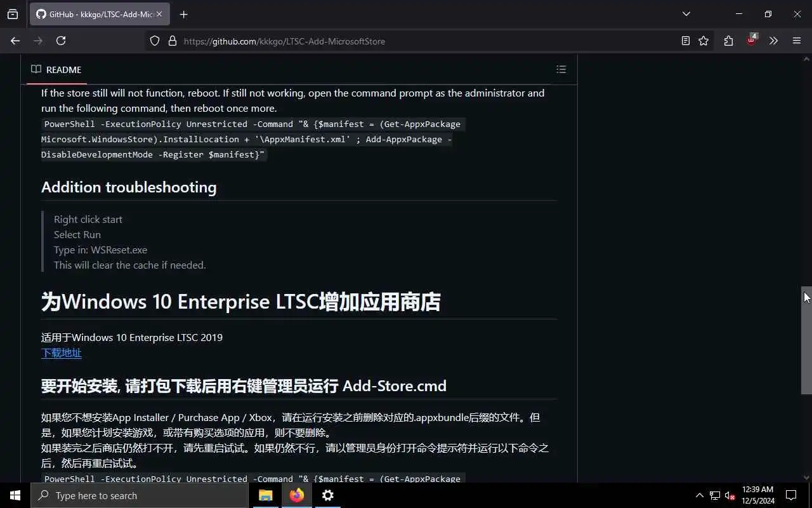Open Firefox View icon in tab bar
The height and width of the screenshot is (508, 812).
click(x=13, y=14)
